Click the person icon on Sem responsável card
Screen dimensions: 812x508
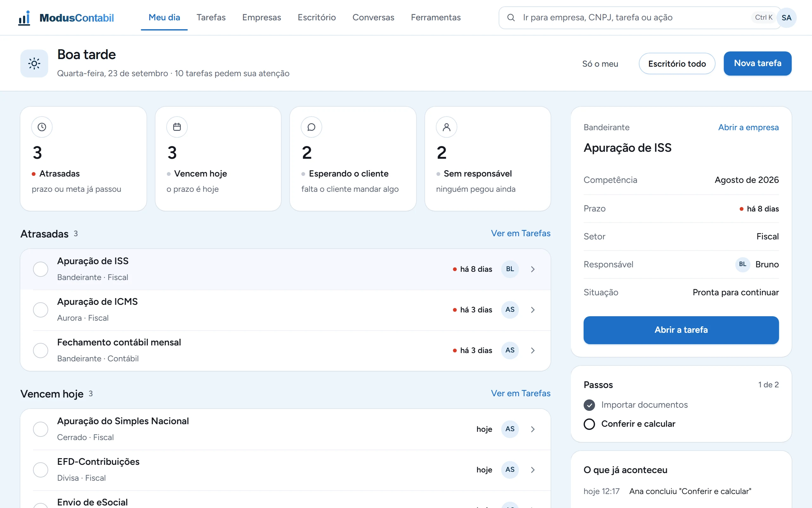pos(447,127)
